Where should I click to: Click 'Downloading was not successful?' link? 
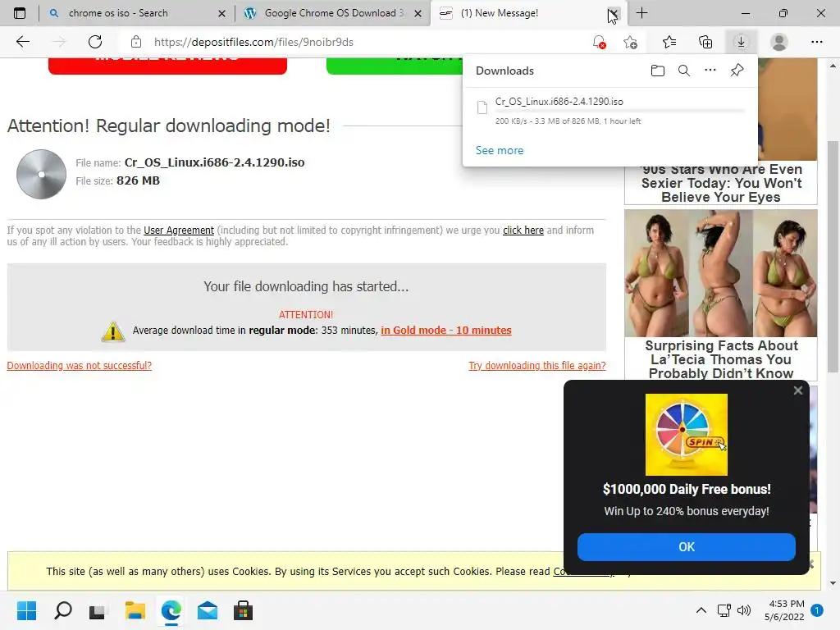point(80,365)
